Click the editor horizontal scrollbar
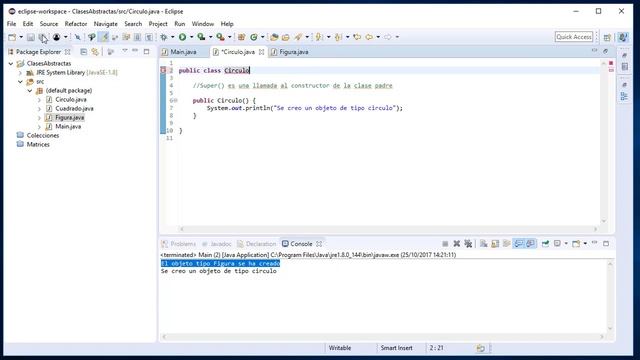This screenshot has height=360, width=640. click(x=389, y=229)
